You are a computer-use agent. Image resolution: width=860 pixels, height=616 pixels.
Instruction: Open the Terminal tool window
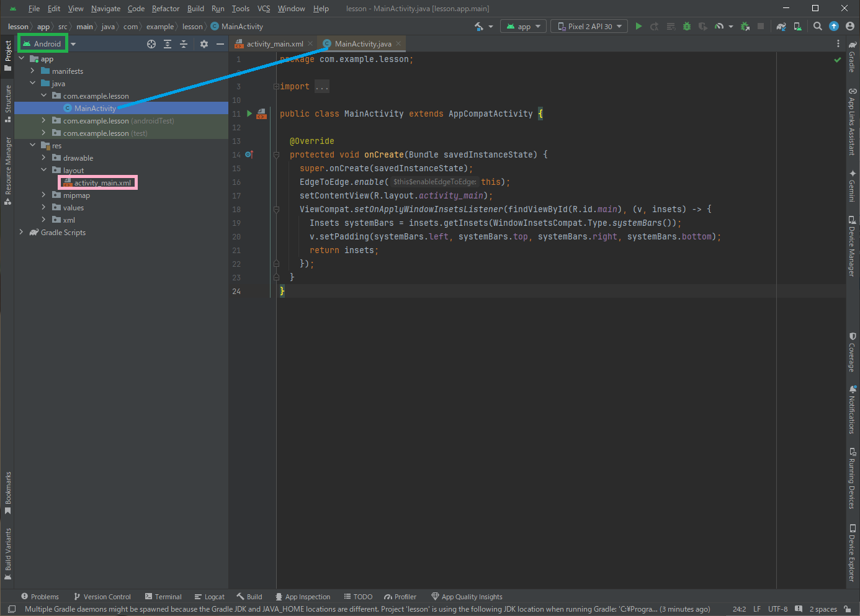pos(163,597)
